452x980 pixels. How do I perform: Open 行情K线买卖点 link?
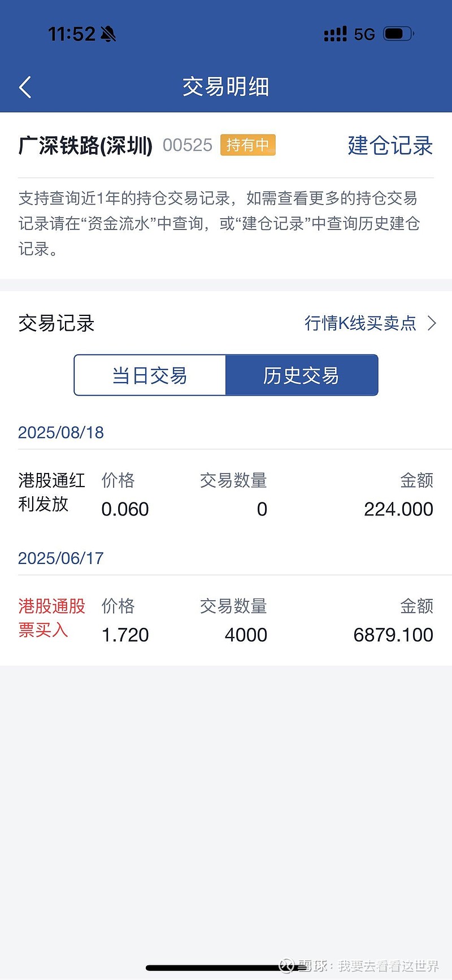tap(360, 323)
